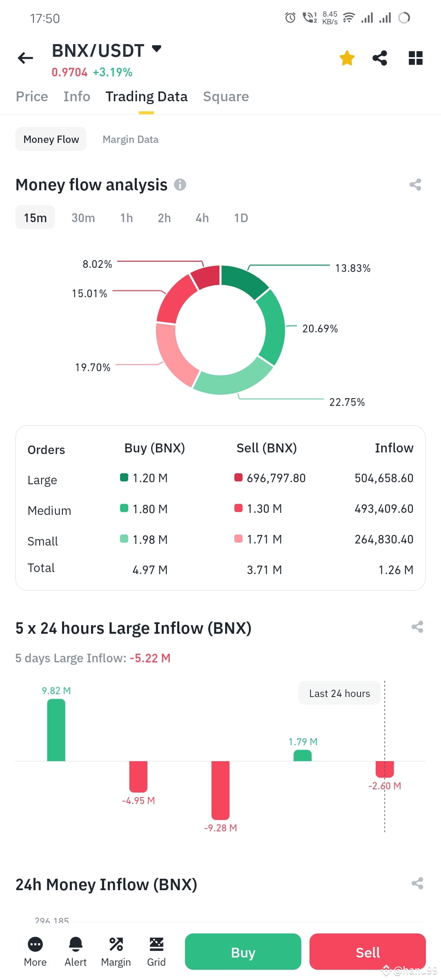Click the +3.19% price change
The image size is (441, 980).
[x=113, y=72]
